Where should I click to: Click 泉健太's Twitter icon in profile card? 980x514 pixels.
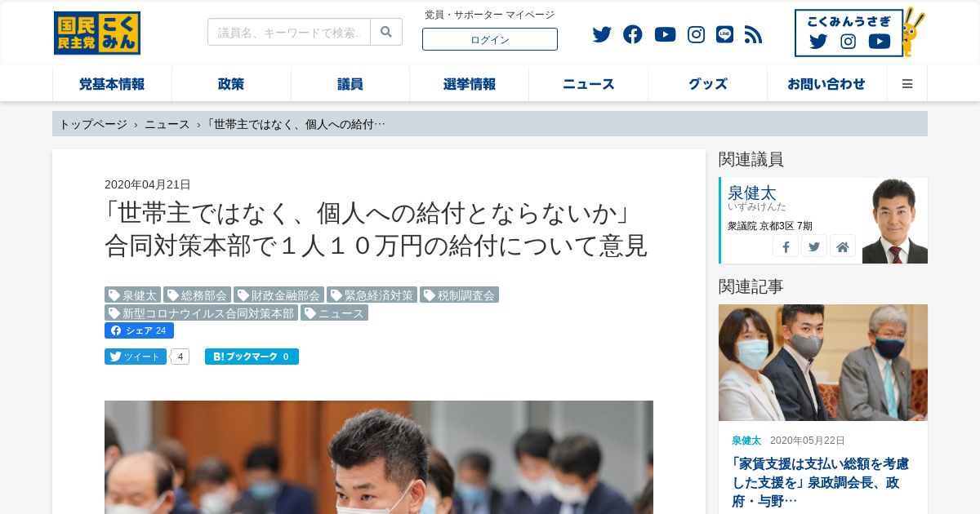[814, 246]
